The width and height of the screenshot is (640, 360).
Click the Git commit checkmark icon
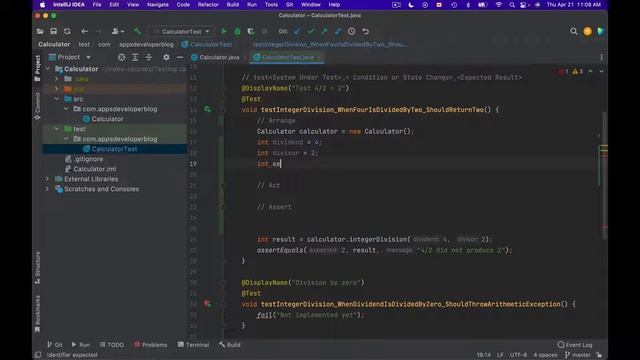click(311, 31)
